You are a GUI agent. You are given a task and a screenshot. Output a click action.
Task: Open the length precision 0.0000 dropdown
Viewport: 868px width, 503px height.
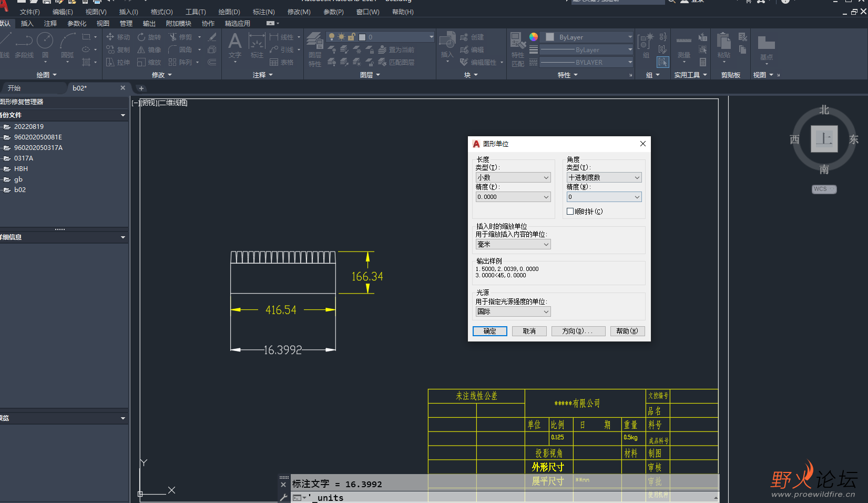[513, 197]
